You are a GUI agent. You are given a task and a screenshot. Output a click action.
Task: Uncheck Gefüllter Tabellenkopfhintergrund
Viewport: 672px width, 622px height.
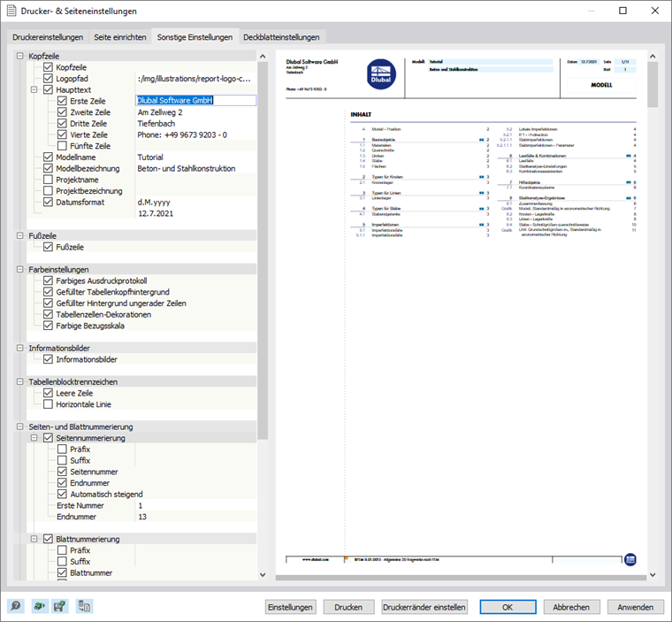[x=48, y=292]
